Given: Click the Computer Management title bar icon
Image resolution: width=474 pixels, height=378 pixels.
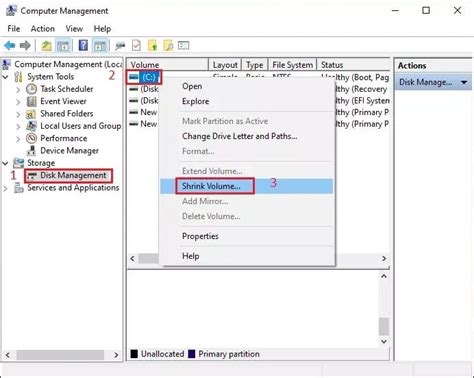Looking at the screenshot, I should tap(11, 11).
